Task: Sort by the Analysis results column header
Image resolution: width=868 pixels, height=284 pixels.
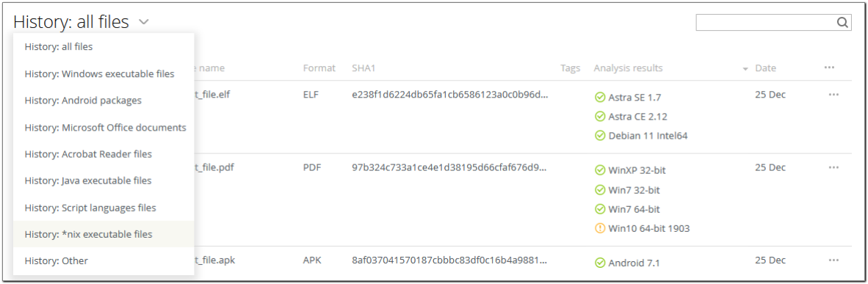Action: pos(628,68)
